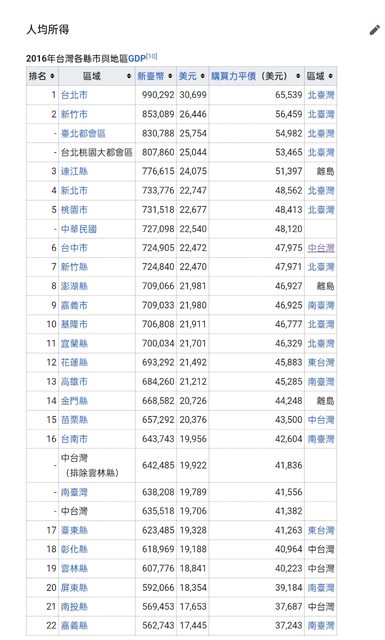Sort by 購買力平價 column sort arrows

click(x=298, y=76)
